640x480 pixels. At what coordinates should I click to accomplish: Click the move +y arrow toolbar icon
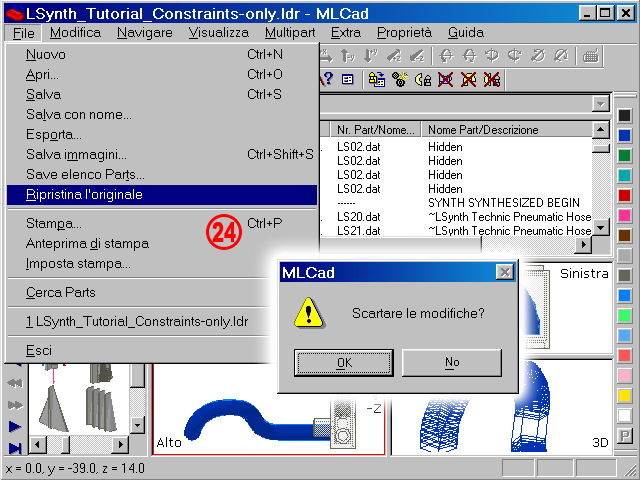coord(371,56)
